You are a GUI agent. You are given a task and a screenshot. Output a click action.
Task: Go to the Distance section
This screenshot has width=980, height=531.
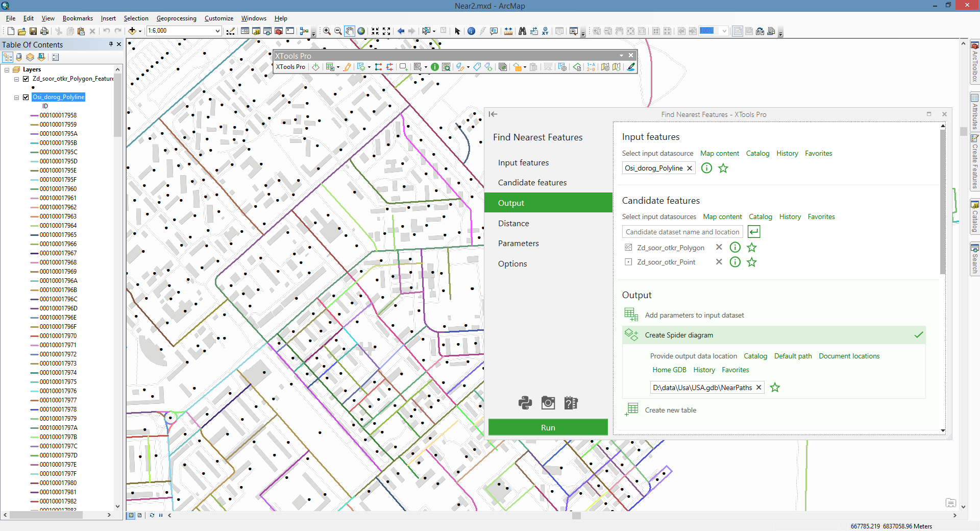(x=548, y=223)
